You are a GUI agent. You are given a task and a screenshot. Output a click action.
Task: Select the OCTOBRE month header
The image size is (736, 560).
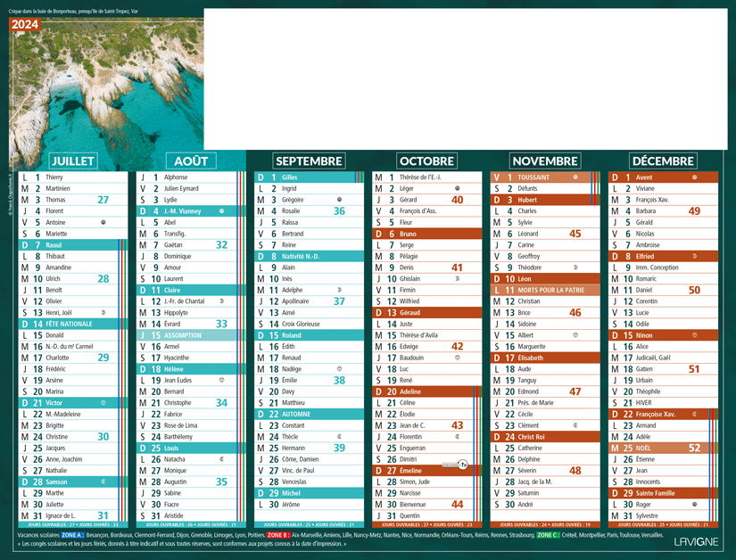pos(426,161)
